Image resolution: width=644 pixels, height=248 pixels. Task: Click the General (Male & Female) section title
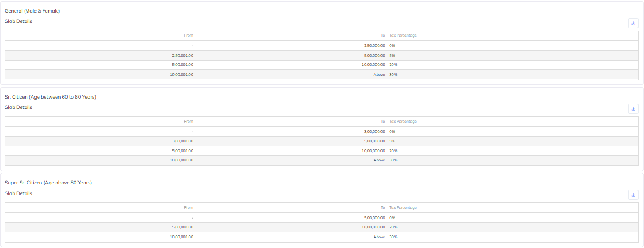pos(32,11)
